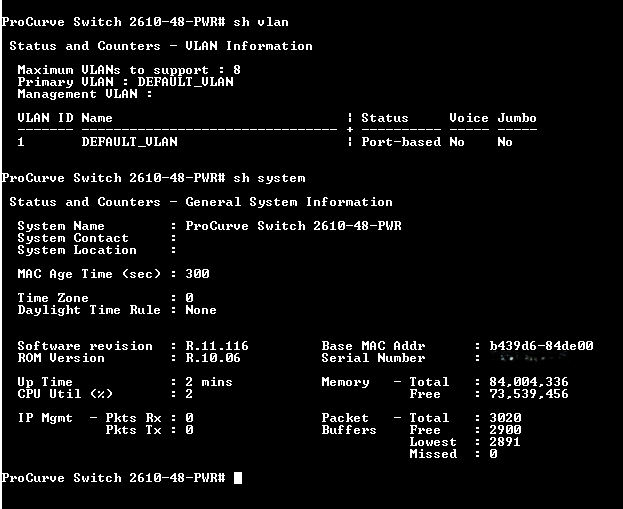This screenshot has width=623, height=509.
Task: Click the 'Name' column header
Action: (97, 118)
